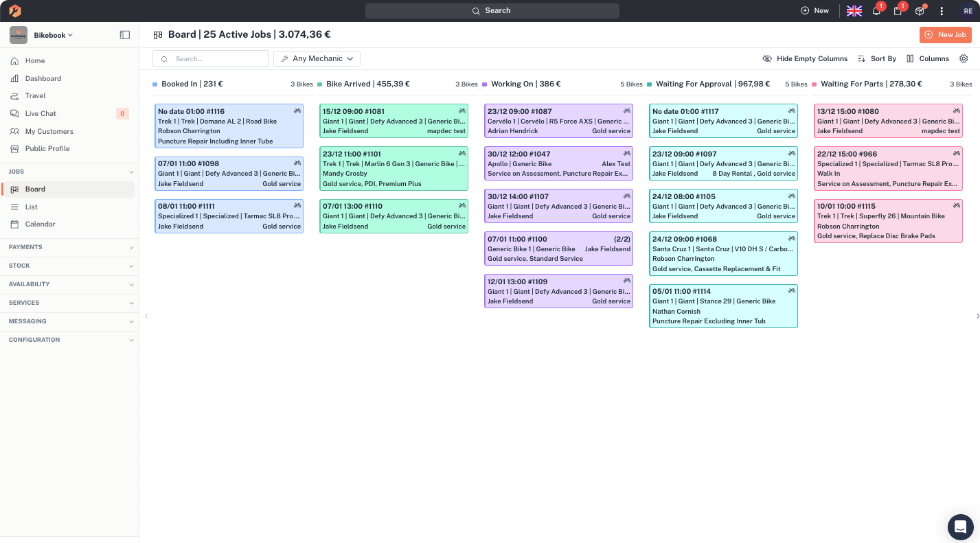
Task: Open the board settings gear icon
Action: point(964,58)
